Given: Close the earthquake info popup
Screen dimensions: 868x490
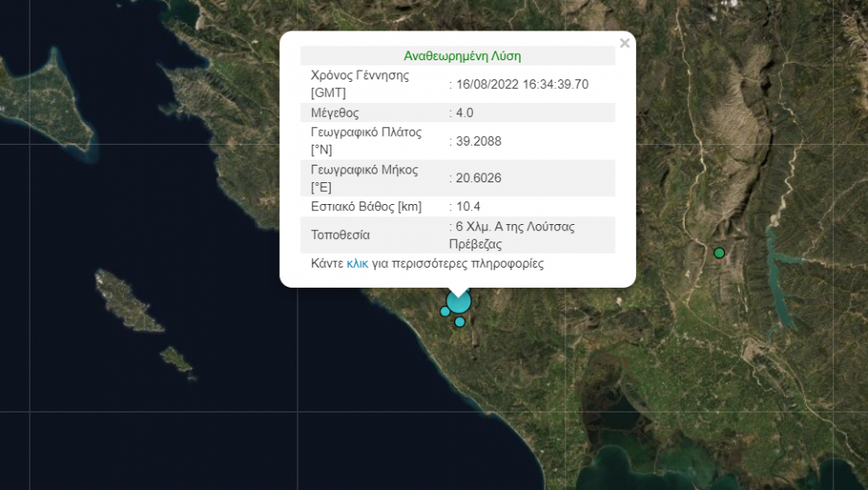Looking at the screenshot, I should coord(624,44).
